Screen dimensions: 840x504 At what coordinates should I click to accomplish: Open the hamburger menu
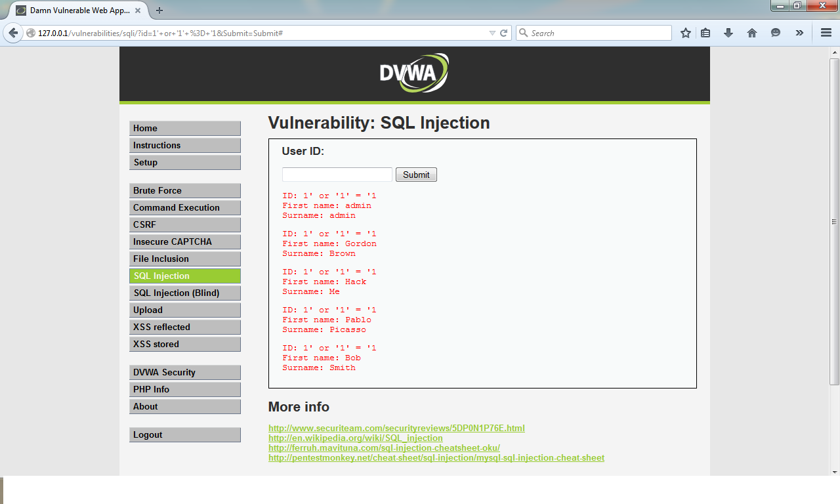[826, 32]
